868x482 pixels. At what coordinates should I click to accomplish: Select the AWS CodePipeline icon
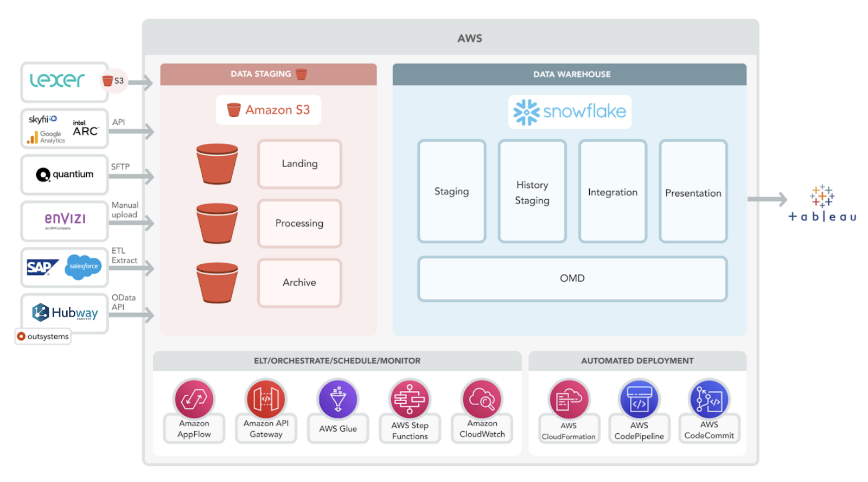[x=639, y=399]
